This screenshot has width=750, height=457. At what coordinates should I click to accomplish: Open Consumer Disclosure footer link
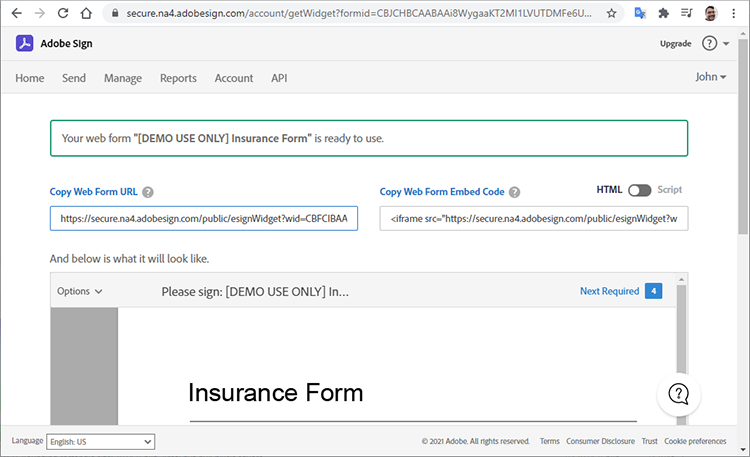click(x=600, y=441)
